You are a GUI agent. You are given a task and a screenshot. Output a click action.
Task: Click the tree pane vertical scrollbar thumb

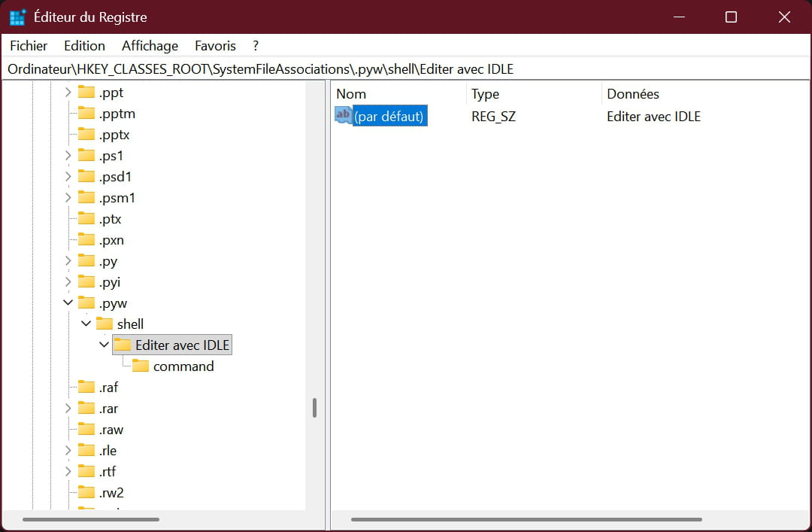click(x=314, y=408)
